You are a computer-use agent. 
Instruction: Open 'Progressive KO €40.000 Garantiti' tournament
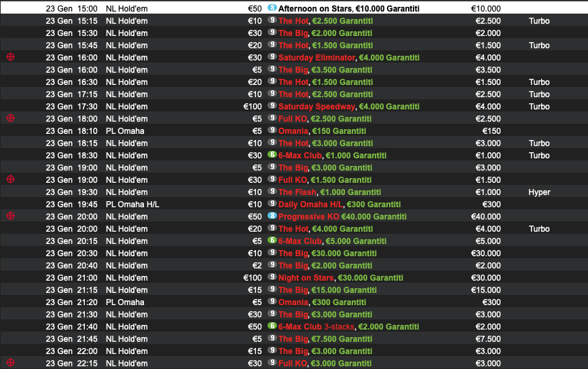coord(342,217)
